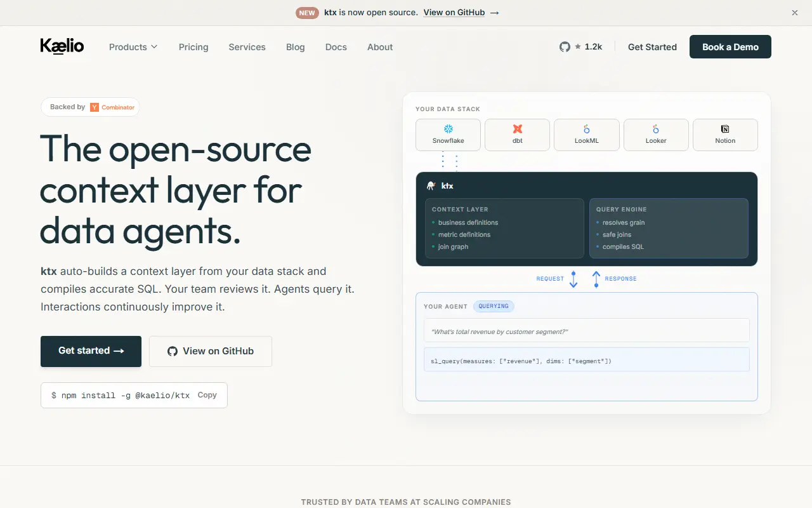The image size is (812, 508).
Task: Click the dark Get started hero button
Action: 91,351
